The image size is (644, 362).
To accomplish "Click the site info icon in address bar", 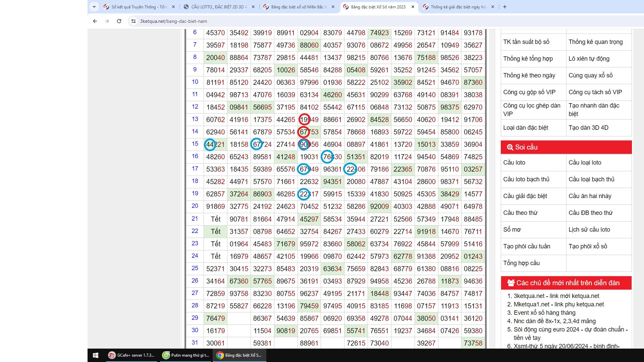I will [x=133, y=21].
